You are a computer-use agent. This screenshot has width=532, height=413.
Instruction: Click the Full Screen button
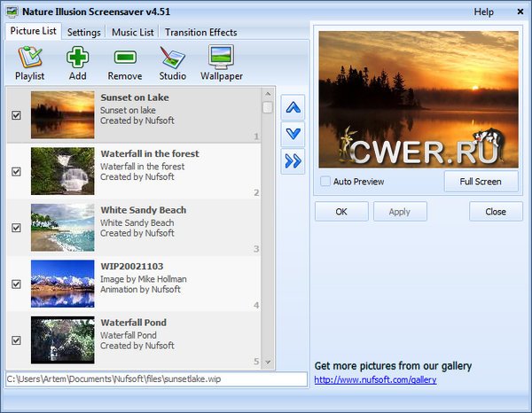pos(481,182)
